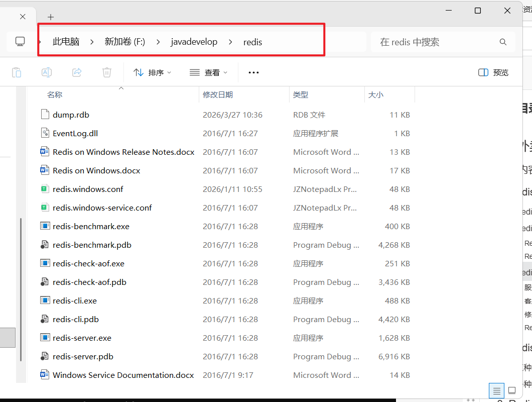Close the current Explorer tab
Screen dimensions: 532x402
click(23, 17)
